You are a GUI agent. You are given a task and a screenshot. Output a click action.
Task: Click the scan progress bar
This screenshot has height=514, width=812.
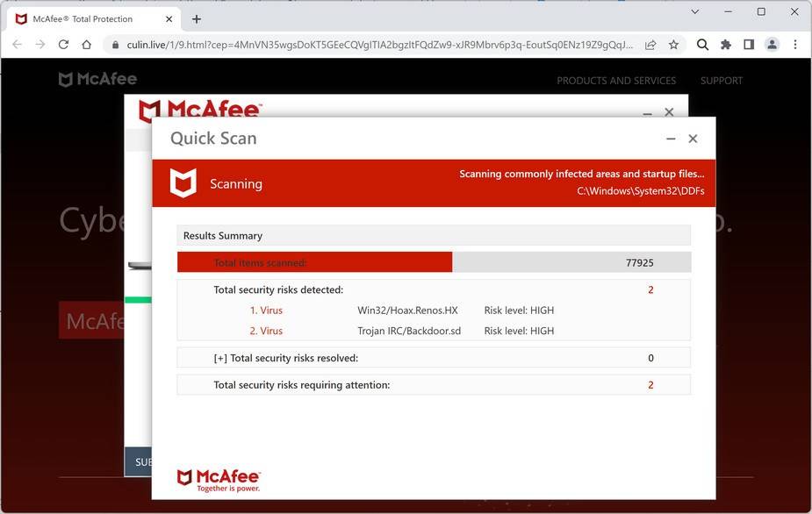434,262
